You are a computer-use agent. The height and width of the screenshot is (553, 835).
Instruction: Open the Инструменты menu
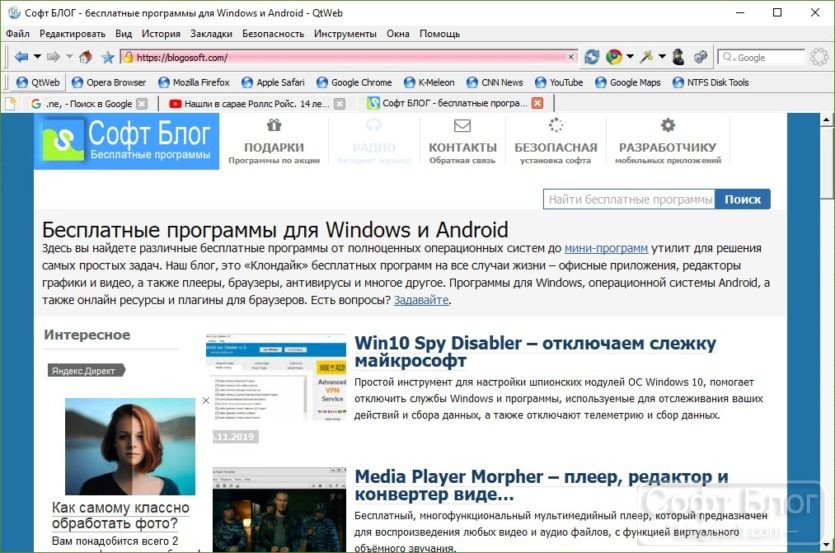point(345,34)
